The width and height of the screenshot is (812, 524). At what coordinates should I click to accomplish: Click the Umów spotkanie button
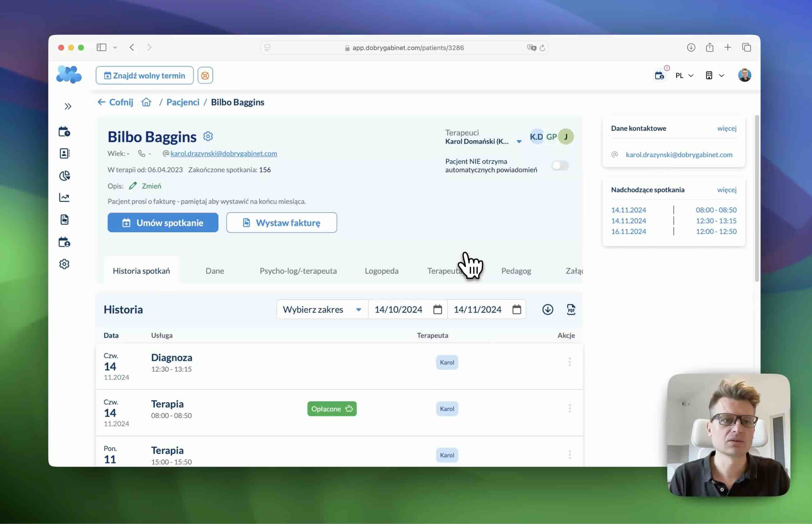coord(163,223)
